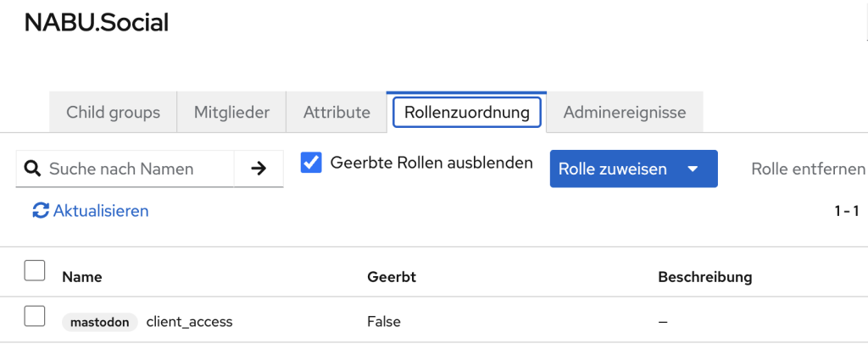The width and height of the screenshot is (868, 349).
Task: Click the Name column header
Action: pos(81,277)
